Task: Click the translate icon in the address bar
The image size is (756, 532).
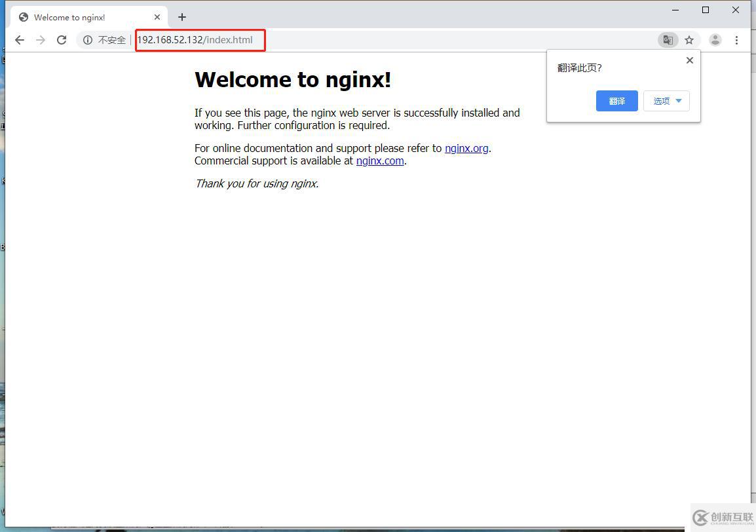Action: pyautogui.click(x=668, y=40)
